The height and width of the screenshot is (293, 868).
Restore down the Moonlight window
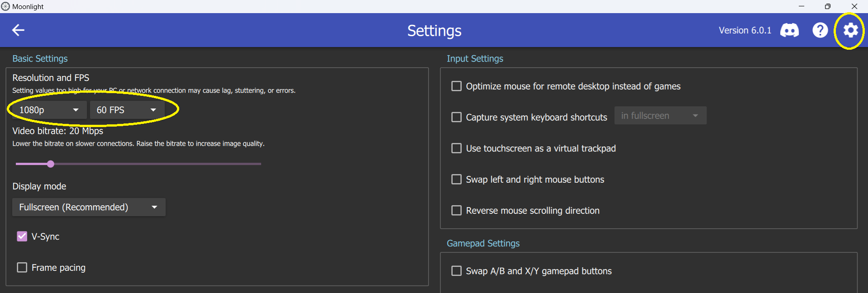[x=828, y=6]
